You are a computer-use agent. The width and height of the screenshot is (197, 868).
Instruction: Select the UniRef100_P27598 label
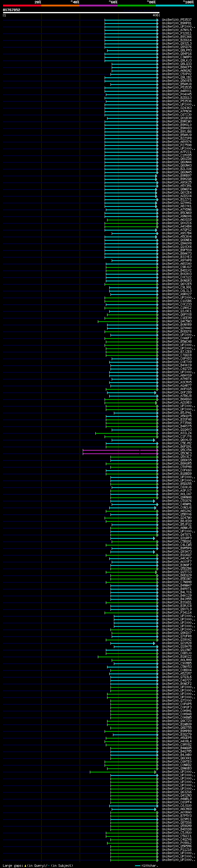(177, 145)
